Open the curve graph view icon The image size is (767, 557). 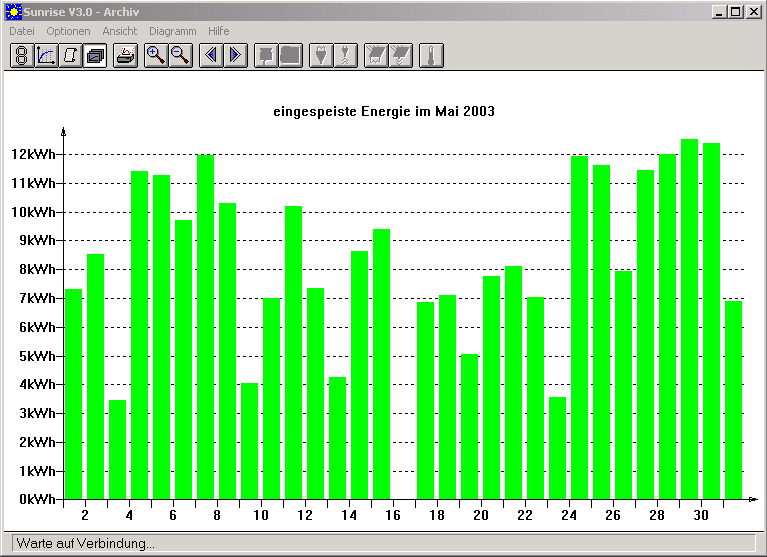(46, 55)
